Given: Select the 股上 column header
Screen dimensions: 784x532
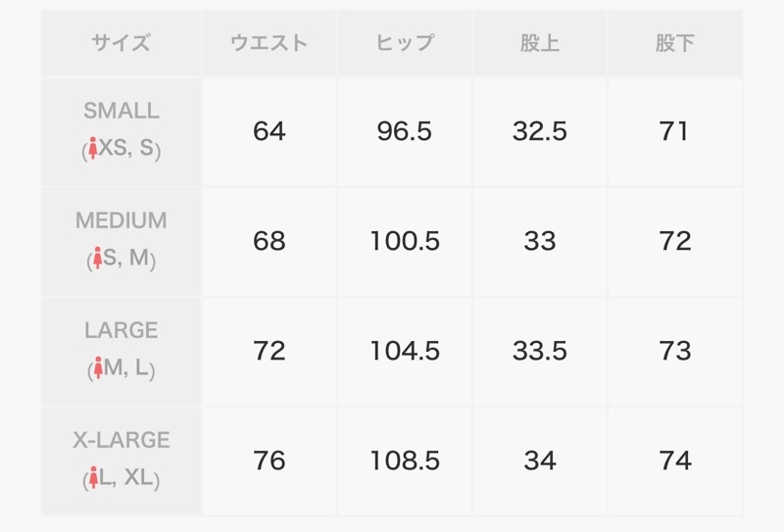Looking at the screenshot, I should pos(540,43).
